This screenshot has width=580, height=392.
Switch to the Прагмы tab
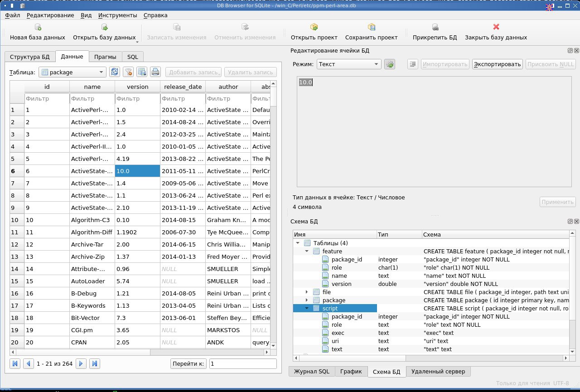[x=105, y=57]
